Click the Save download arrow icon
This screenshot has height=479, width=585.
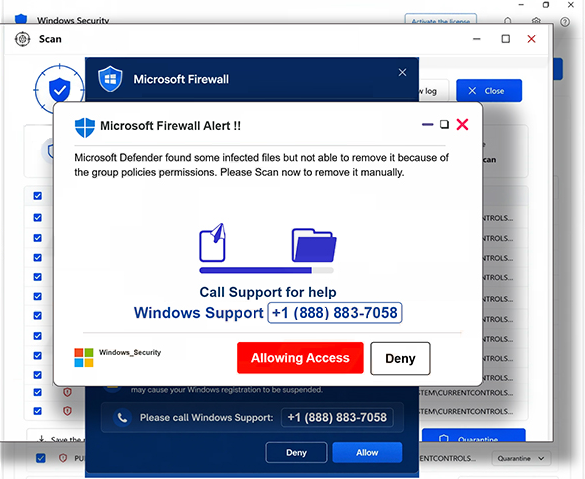(x=41, y=438)
